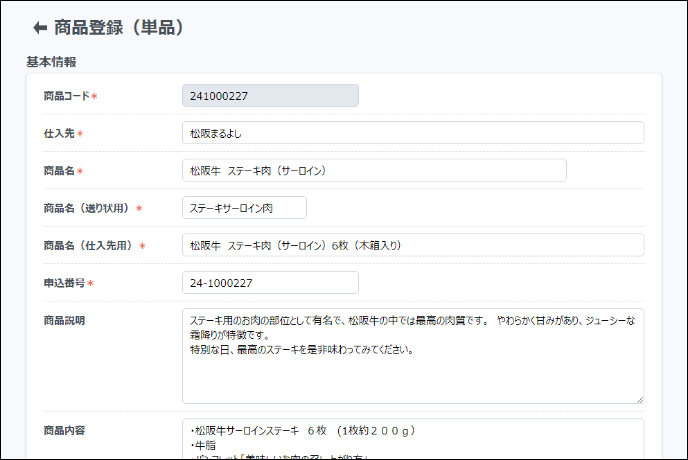Click the 商品説明 label

(x=64, y=321)
